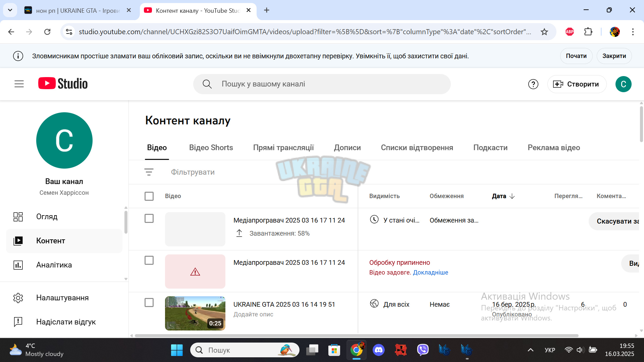
Task: Open Viber from the taskbar
Action: (423, 350)
